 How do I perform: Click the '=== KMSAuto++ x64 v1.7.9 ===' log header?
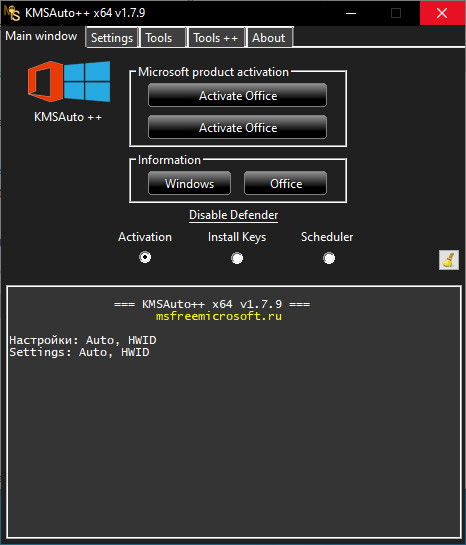point(212,304)
